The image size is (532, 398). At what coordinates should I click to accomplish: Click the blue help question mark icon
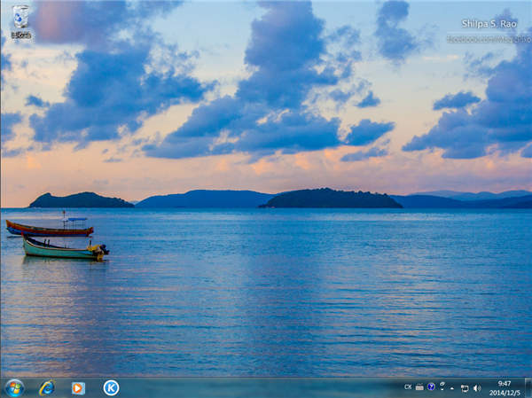[x=431, y=387]
